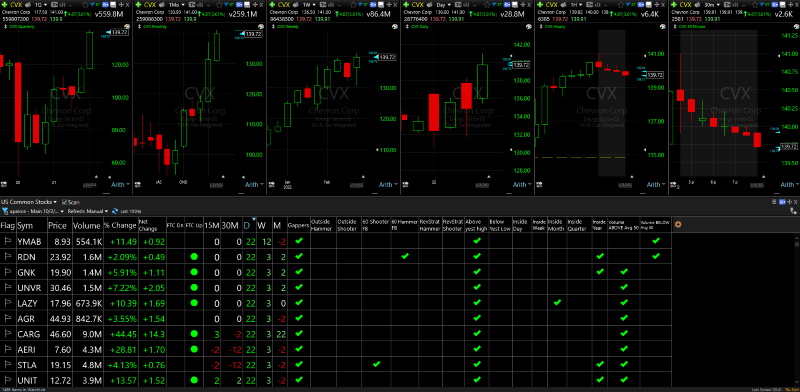800x392 pixels.
Task: Click the move crosshair icon on the hourly chart
Action: [x=656, y=5]
